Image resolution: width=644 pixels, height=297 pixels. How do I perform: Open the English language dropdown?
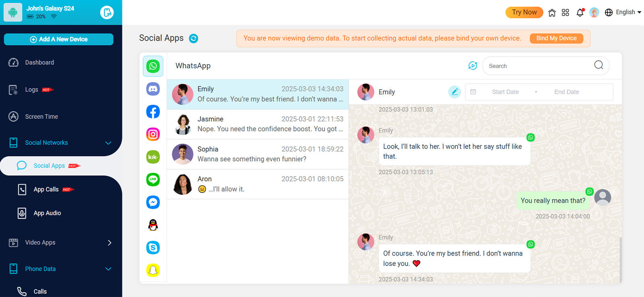tap(623, 12)
